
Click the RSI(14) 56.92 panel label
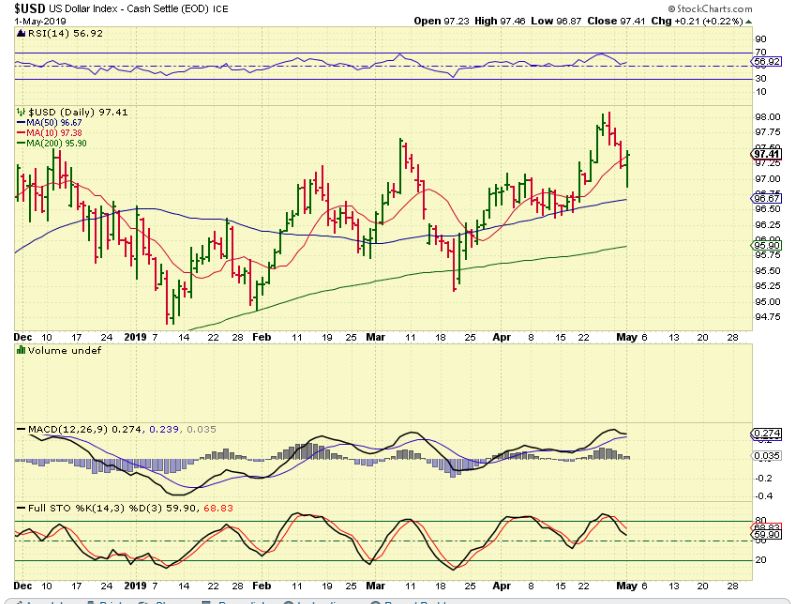click(65, 33)
